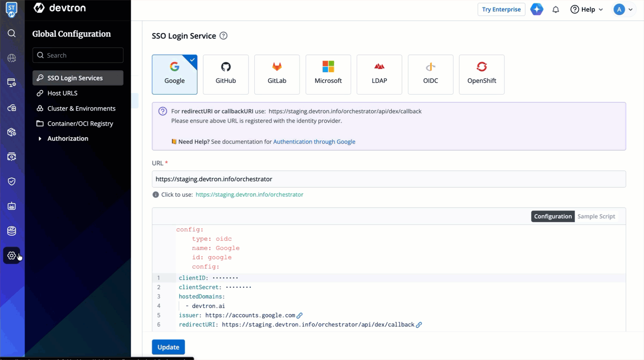This screenshot has width=644, height=360.
Task: Click the search icon in left rail
Action: pos(12,33)
